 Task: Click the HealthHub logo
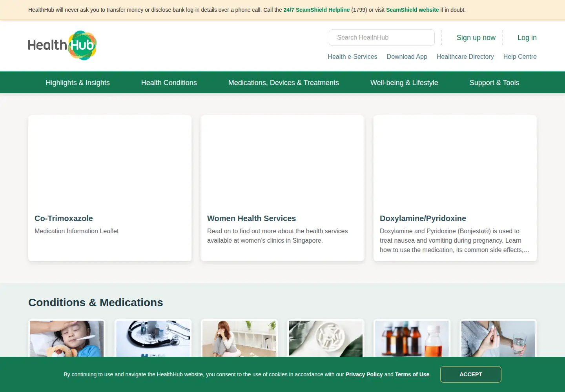point(62,45)
